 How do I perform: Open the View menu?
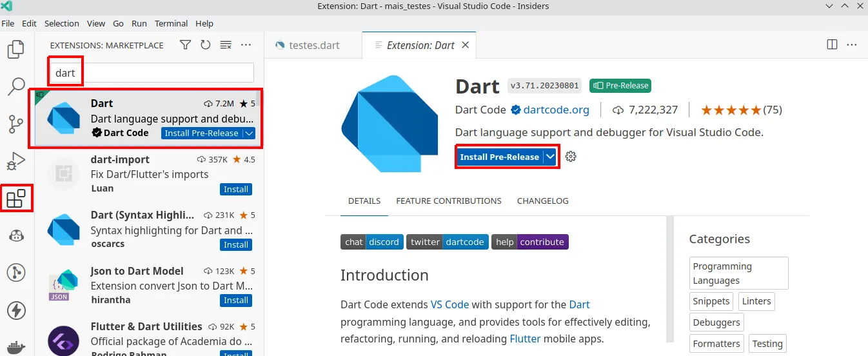96,23
